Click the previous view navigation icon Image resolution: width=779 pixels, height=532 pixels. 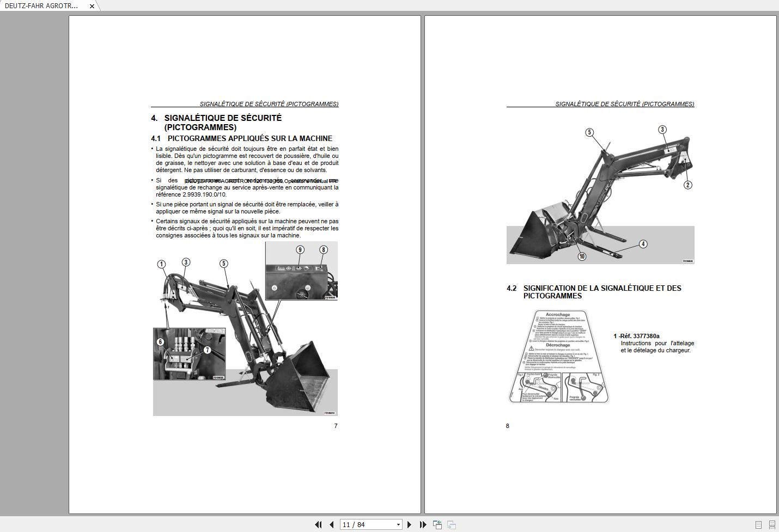tap(437, 525)
